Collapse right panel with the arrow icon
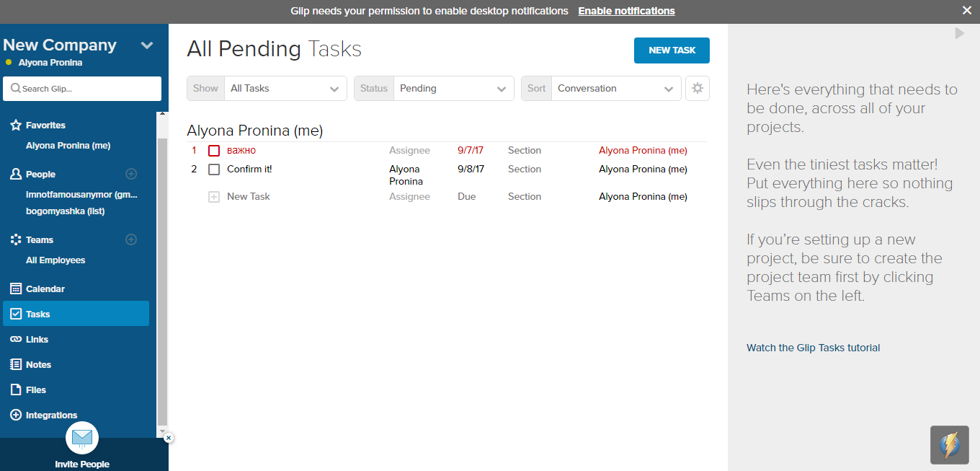Viewport: 980px width, 471px height. [959, 33]
